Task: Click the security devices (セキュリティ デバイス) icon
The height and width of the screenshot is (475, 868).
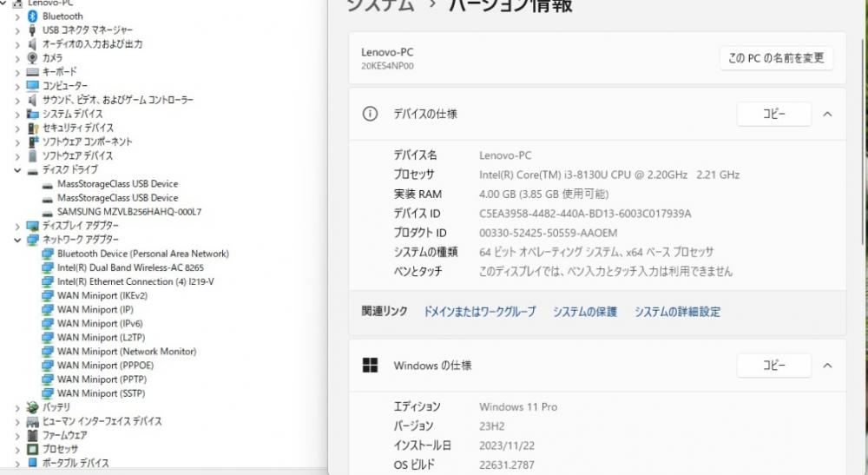Action: click(33, 128)
